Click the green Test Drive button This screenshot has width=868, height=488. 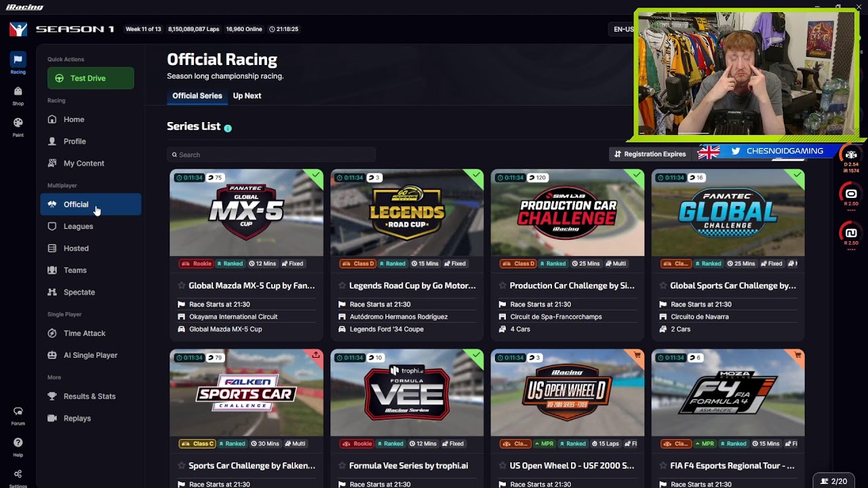tap(91, 78)
